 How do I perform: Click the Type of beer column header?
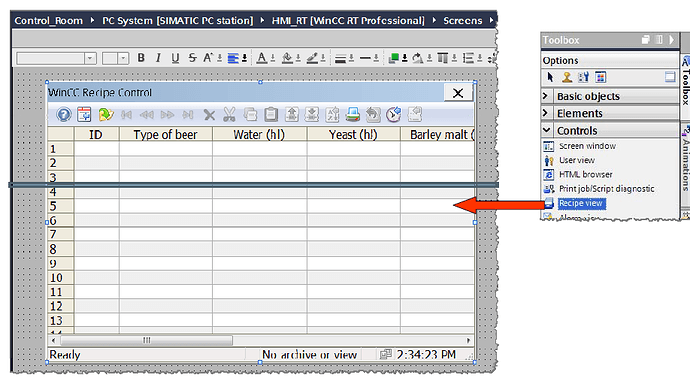pos(165,135)
